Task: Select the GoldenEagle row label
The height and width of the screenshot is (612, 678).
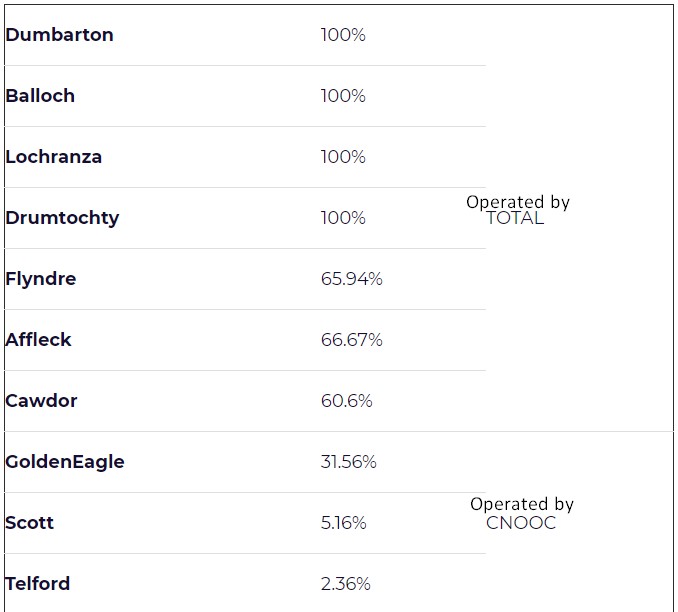Action: pos(65,462)
